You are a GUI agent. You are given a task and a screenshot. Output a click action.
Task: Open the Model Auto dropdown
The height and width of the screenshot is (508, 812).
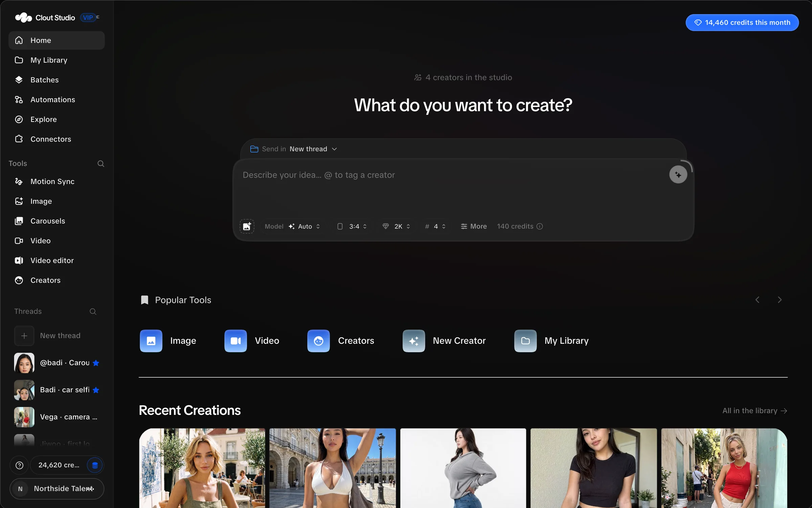(292, 226)
